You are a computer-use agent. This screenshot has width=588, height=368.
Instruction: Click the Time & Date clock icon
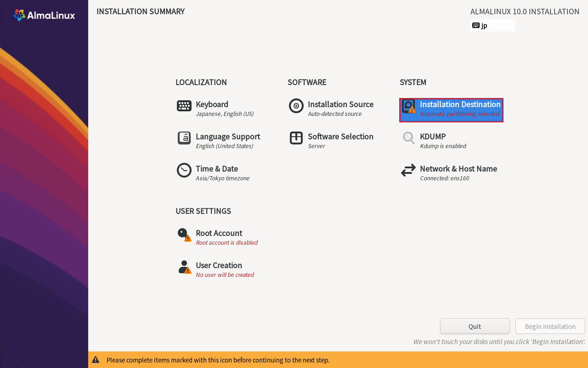pos(184,170)
